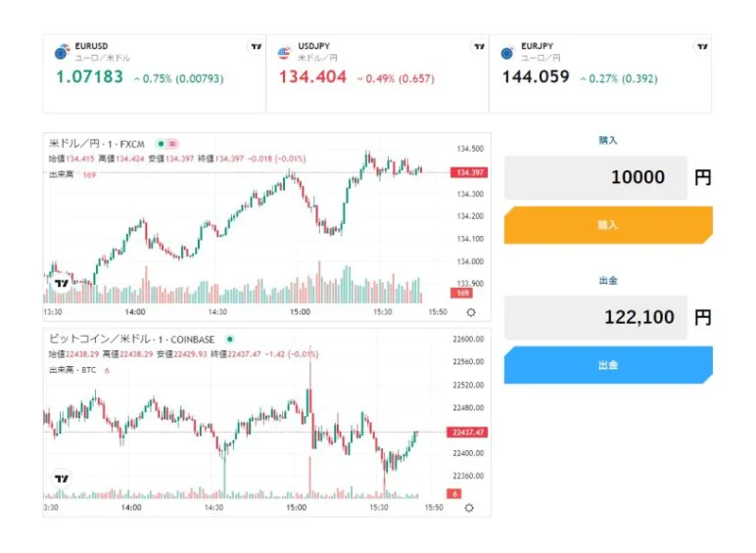Open TradingView logo in EURUSD widget corner
The image size is (756, 553).
[x=256, y=46]
